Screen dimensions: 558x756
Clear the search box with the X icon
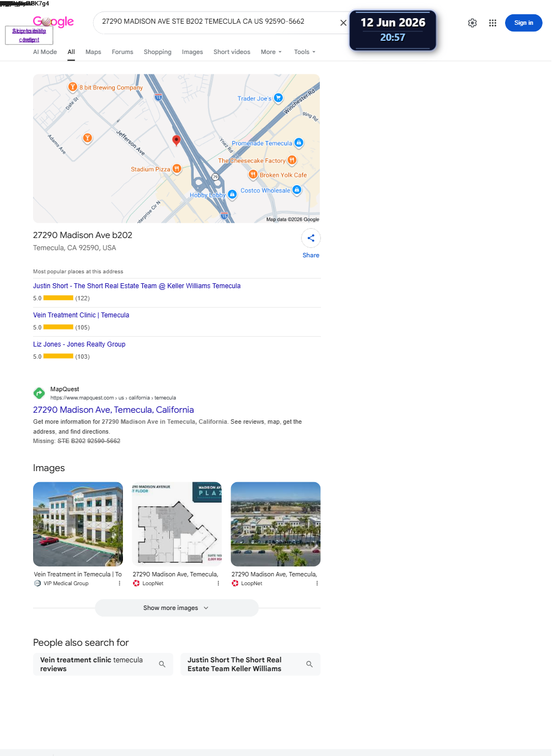(x=344, y=23)
